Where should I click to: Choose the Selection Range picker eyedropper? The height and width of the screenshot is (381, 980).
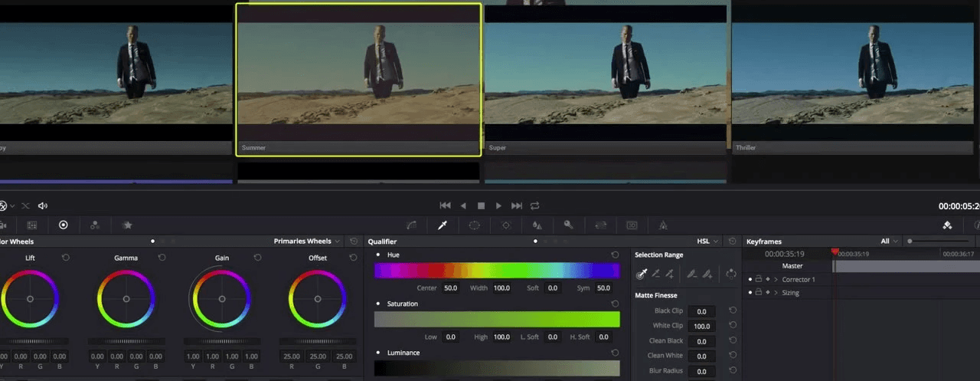coord(642,274)
